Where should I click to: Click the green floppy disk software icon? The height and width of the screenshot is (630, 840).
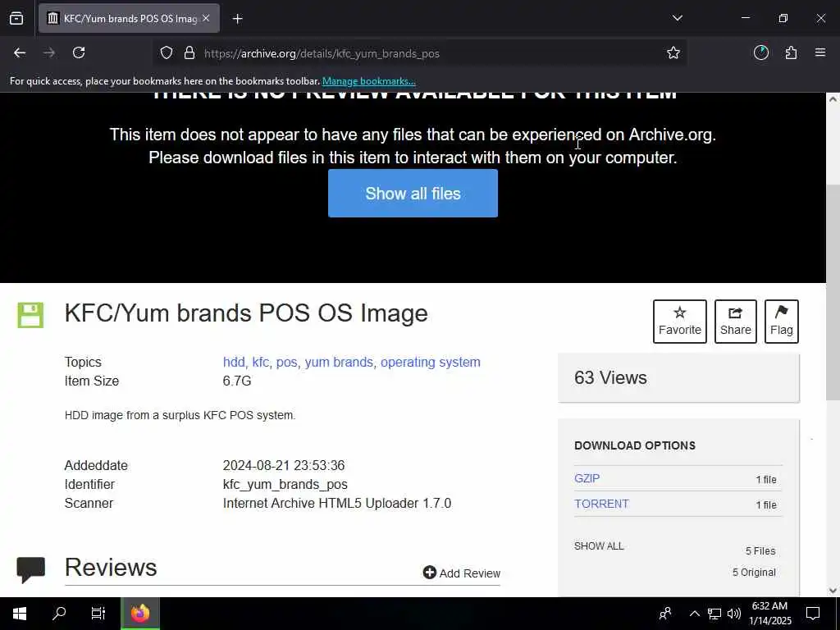30,315
